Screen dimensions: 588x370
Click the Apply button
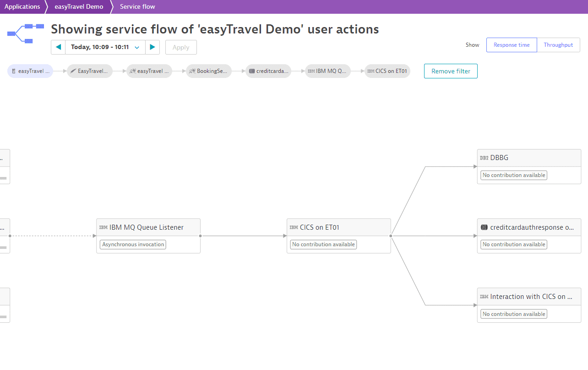[x=181, y=47]
